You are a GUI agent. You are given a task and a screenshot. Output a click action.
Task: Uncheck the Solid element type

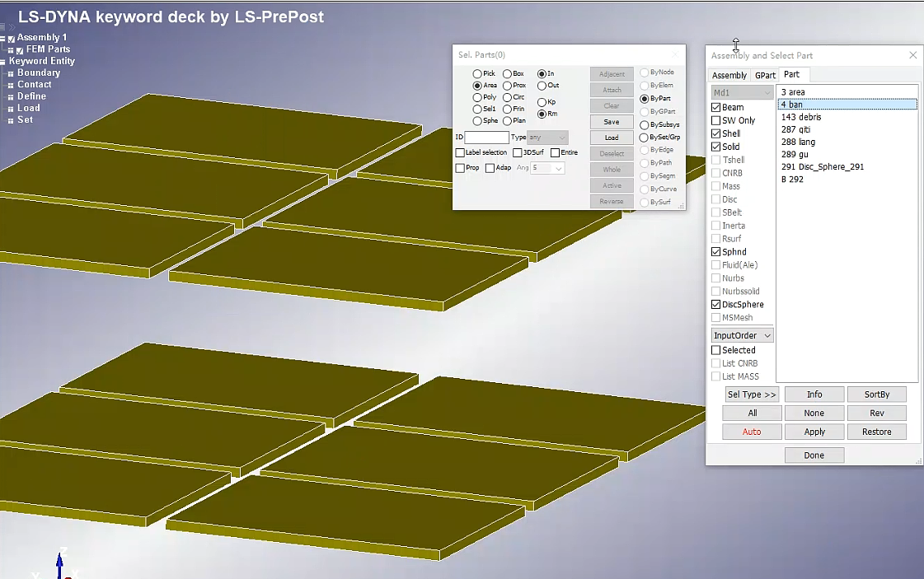[716, 147]
